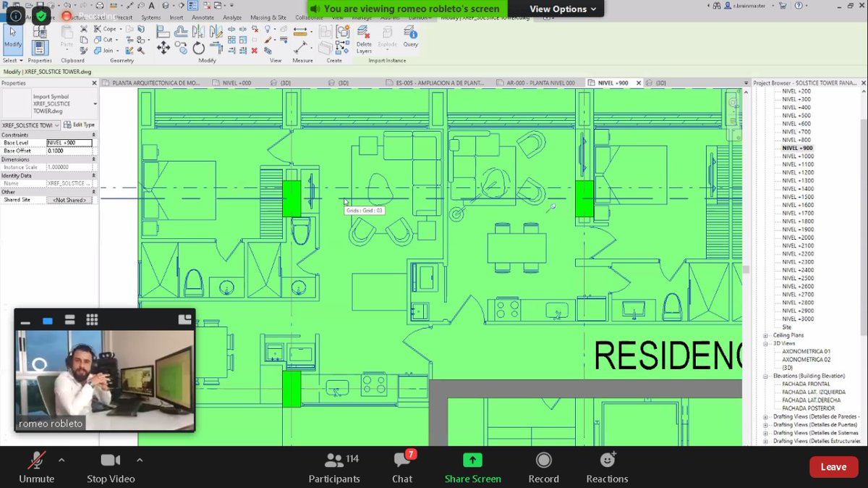Open audio options arrow beside Unmute
Viewport: 868px width, 488px height.
[x=61, y=459]
